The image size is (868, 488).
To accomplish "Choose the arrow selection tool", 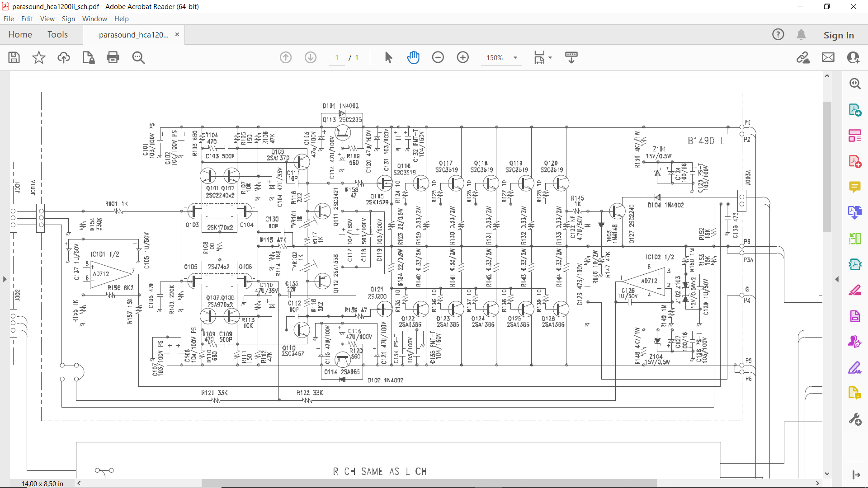I will tap(388, 57).
